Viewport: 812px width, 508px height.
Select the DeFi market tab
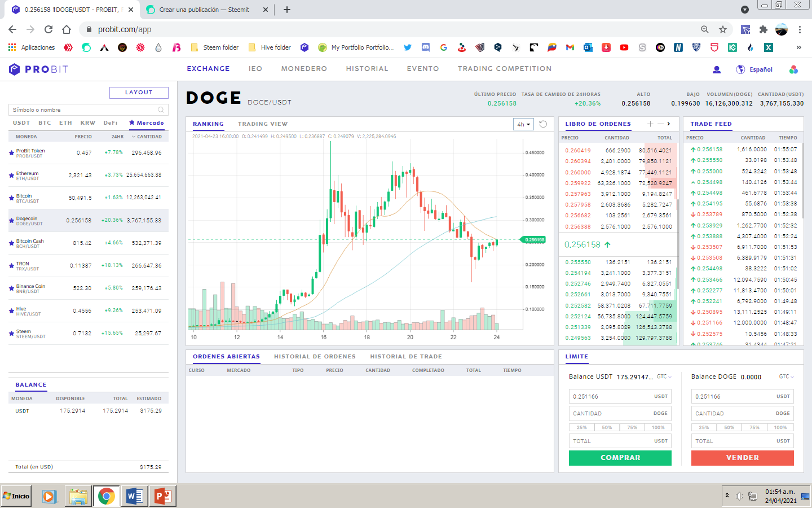pos(111,123)
